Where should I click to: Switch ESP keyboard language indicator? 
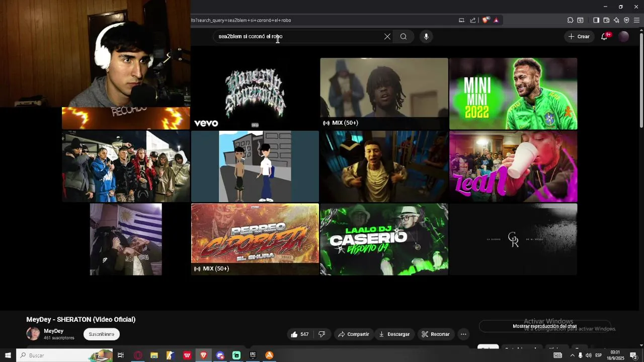pos(599,355)
